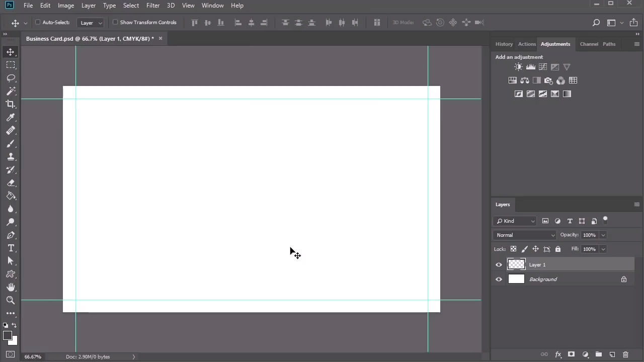This screenshot has width=644, height=362.
Task: Select the Crop tool
Action: click(x=11, y=104)
